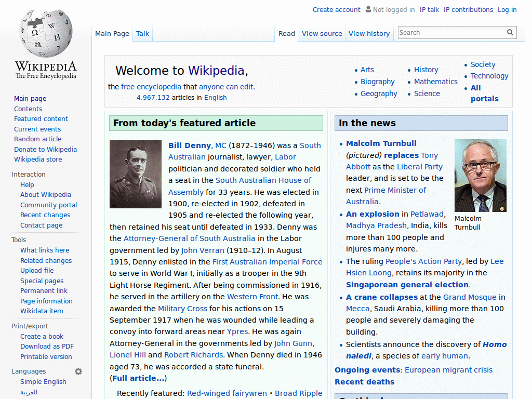
Task: Open the Society portal
Action: point(483,64)
